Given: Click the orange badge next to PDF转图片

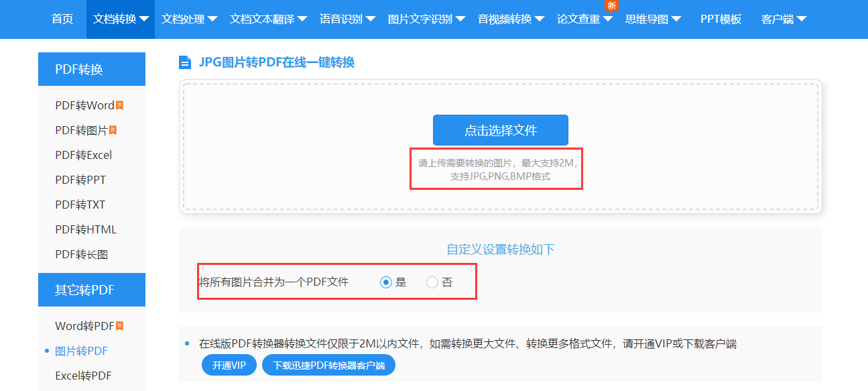Looking at the screenshot, I should pyautogui.click(x=113, y=130).
